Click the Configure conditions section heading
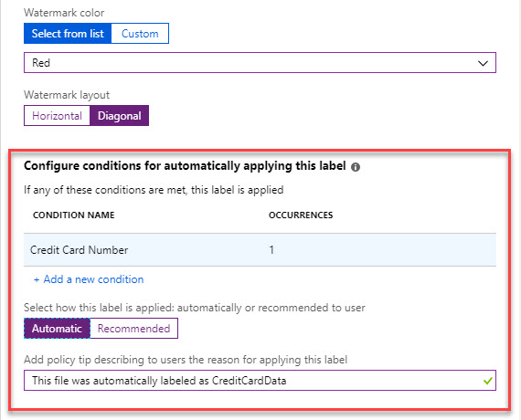Viewport: 521px width, 420px height. 185,165
